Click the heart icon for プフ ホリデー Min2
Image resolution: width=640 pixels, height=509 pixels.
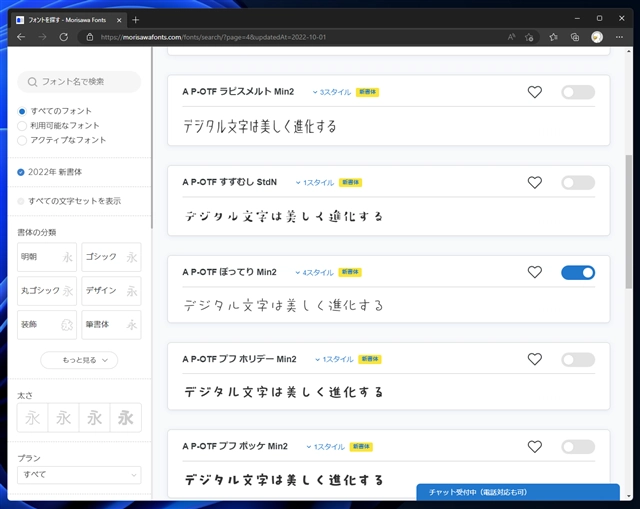coord(535,359)
